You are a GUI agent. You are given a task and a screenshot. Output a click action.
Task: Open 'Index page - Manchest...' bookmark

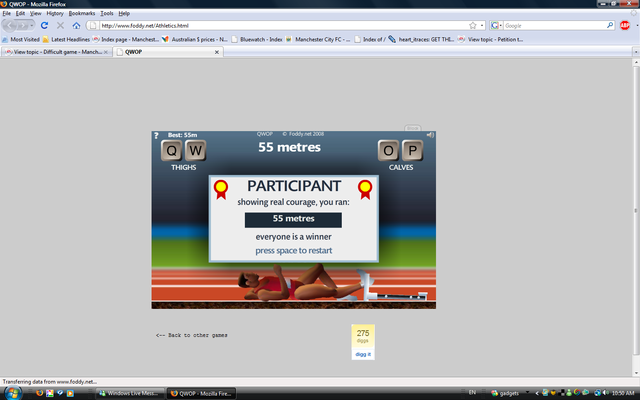pos(126,40)
